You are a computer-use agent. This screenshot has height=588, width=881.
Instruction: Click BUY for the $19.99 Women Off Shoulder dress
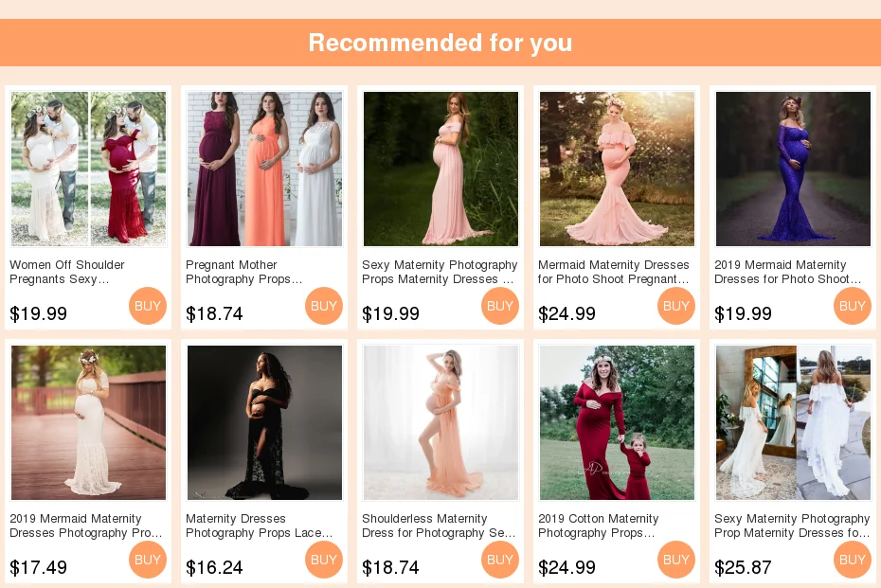pyautogui.click(x=148, y=306)
